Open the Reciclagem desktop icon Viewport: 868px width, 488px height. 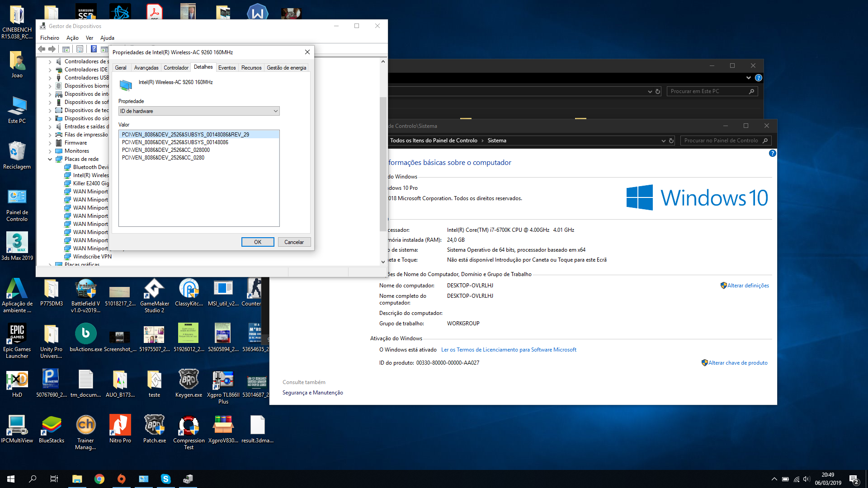coord(17,155)
